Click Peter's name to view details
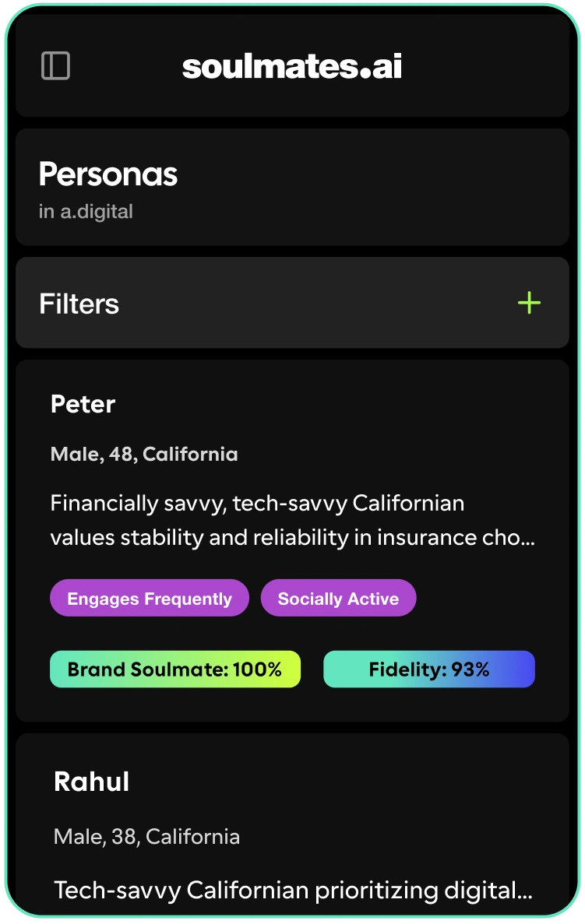Image resolution: width=585 pixels, height=924 pixels. pos(82,404)
